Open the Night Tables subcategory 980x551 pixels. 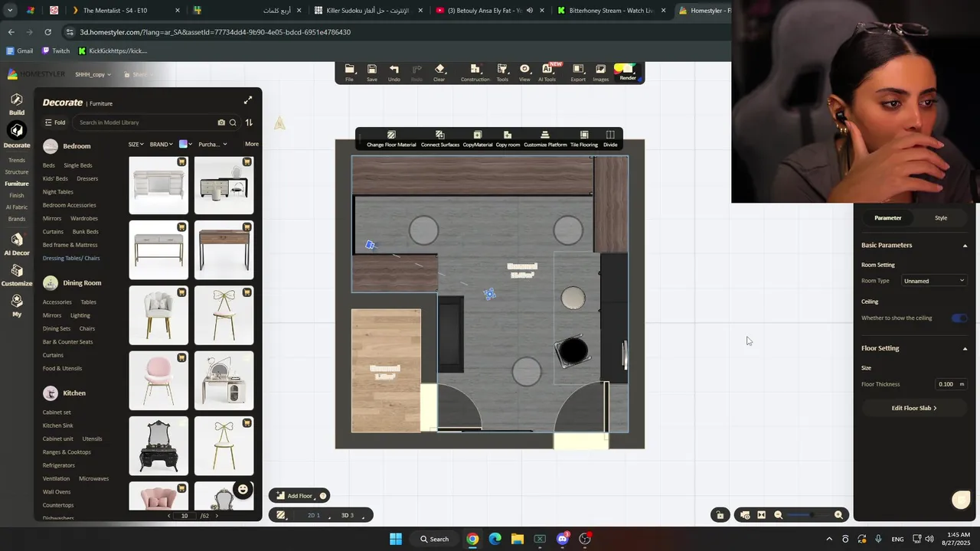click(x=58, y=192)
